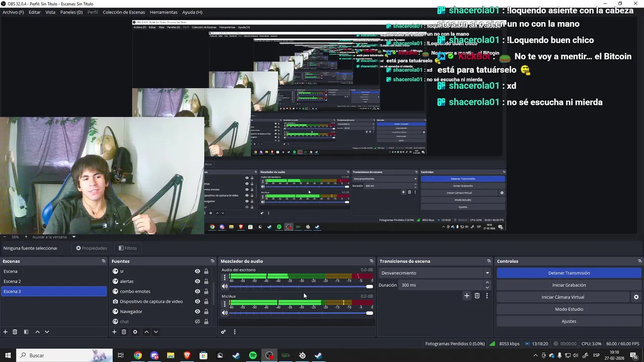Open Mic/Aux options three-dots
Screen dimensions: 644x362
[224, 303]
